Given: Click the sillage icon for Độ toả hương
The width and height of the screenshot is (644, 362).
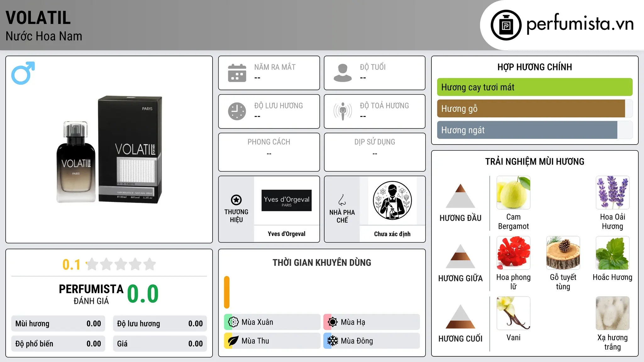Looking at the screenshot, I should click(x=343, y=111).
